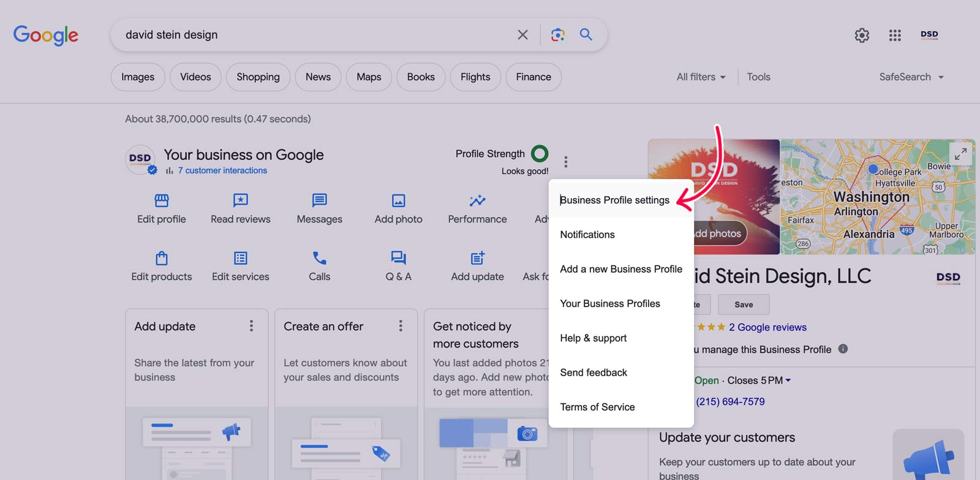This screenshot has height=480, width=980.
Task: Switch to the Images filter tab
Action: [x=138, y=77]
